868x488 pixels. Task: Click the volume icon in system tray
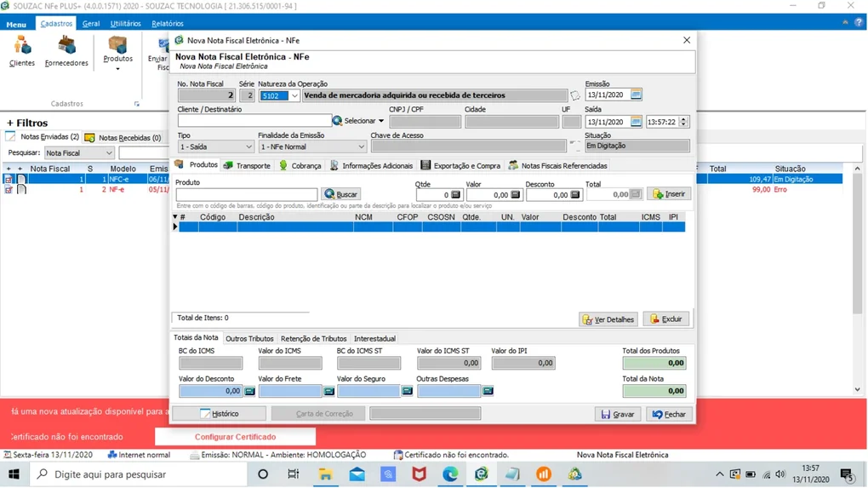coord(780,474)
